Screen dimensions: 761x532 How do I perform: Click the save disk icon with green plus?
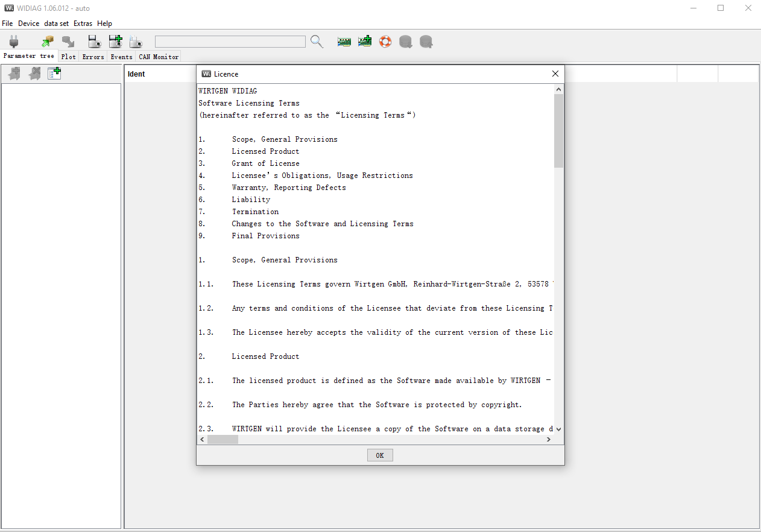point(115,42)
